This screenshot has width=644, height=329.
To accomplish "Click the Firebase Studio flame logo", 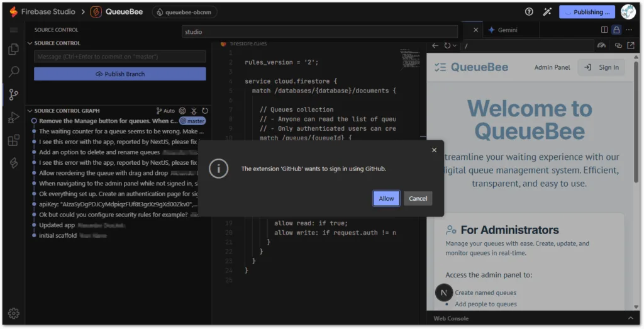I will (x=14, y=12).
